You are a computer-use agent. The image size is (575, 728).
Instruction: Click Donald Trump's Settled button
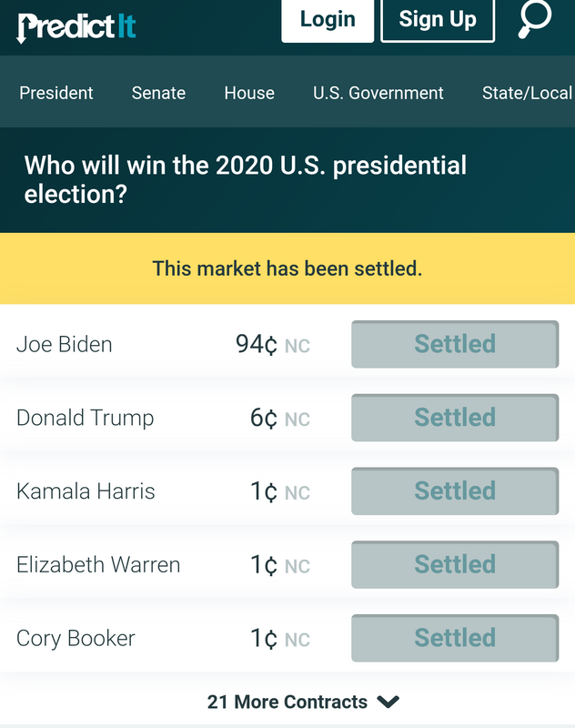coord(455,418)
